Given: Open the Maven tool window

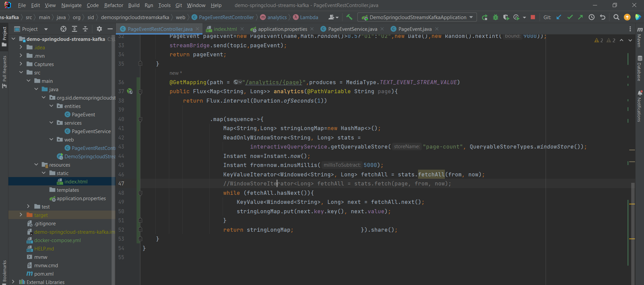Looking at the screenshot, I should click(x=639, y=37).
